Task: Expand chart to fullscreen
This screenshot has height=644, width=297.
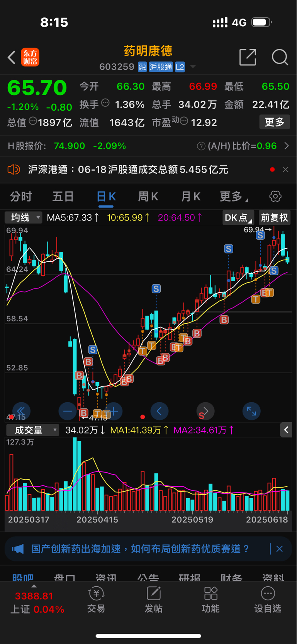Action: tap(251, 411)
